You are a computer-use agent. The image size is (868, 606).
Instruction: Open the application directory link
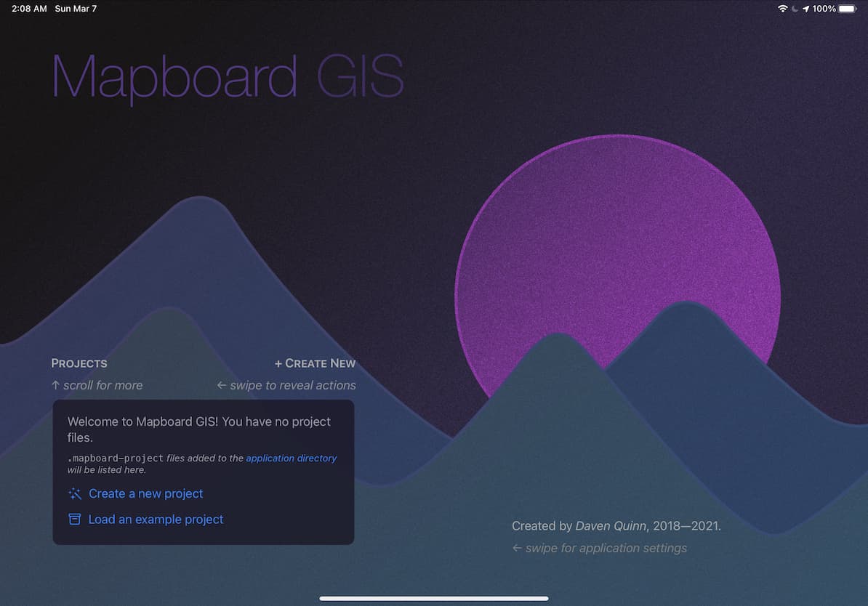click(291, 458)
